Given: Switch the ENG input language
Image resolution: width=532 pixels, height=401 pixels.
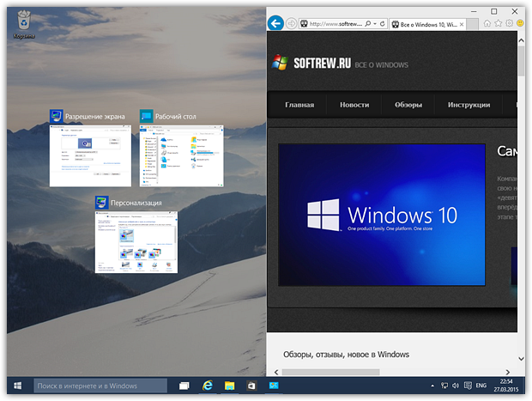Looking at the screenshot, I should coord(481,386).
